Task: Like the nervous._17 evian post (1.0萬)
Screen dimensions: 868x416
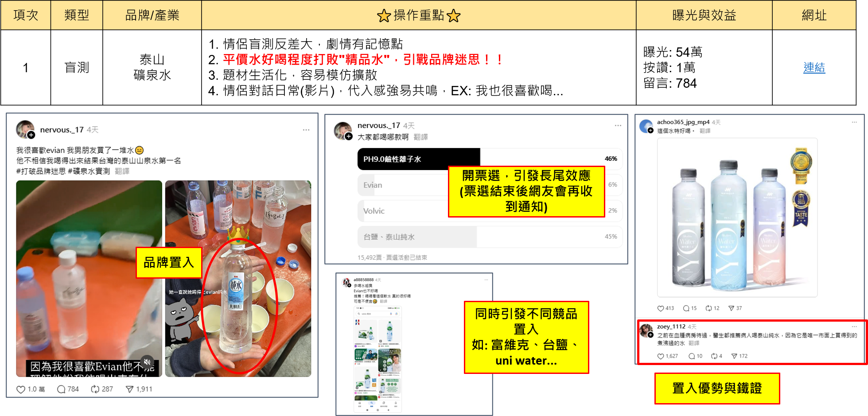Action: (x=31, y=389)
